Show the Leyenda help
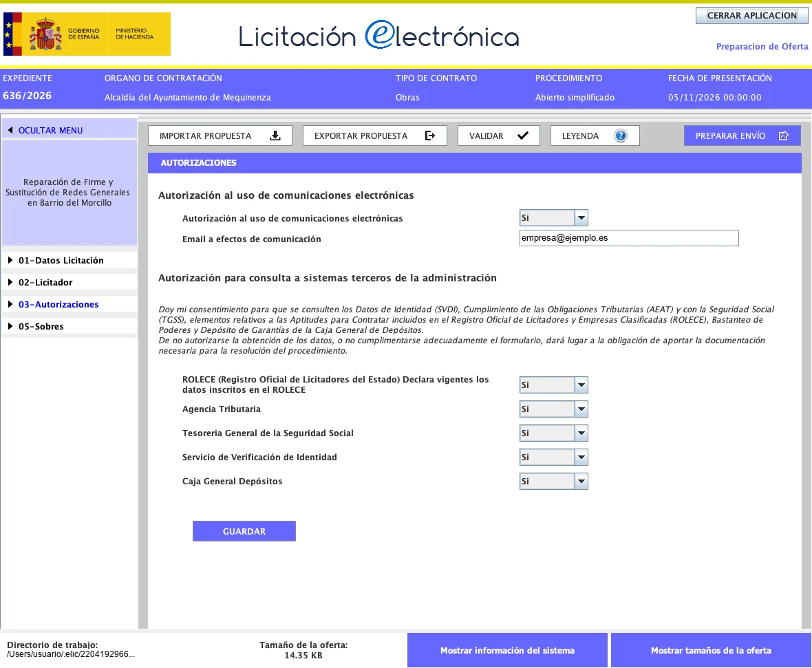 point(595,136)
